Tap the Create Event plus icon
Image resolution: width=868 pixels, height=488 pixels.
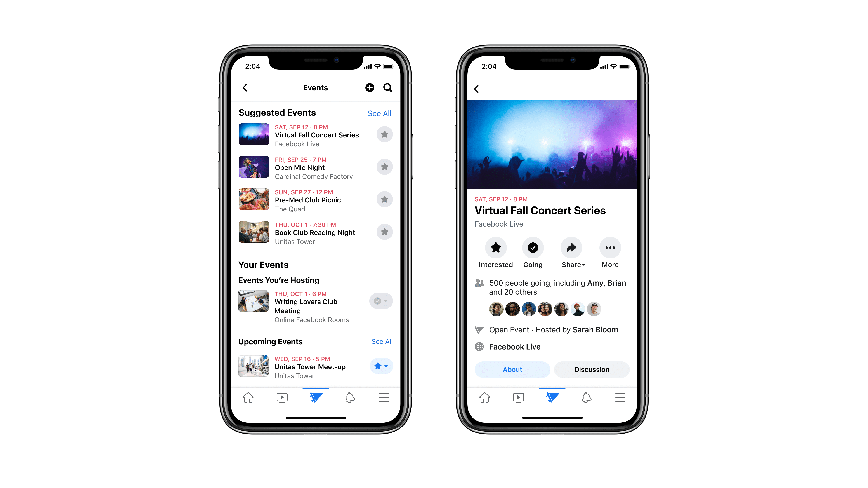coord(369,88)
